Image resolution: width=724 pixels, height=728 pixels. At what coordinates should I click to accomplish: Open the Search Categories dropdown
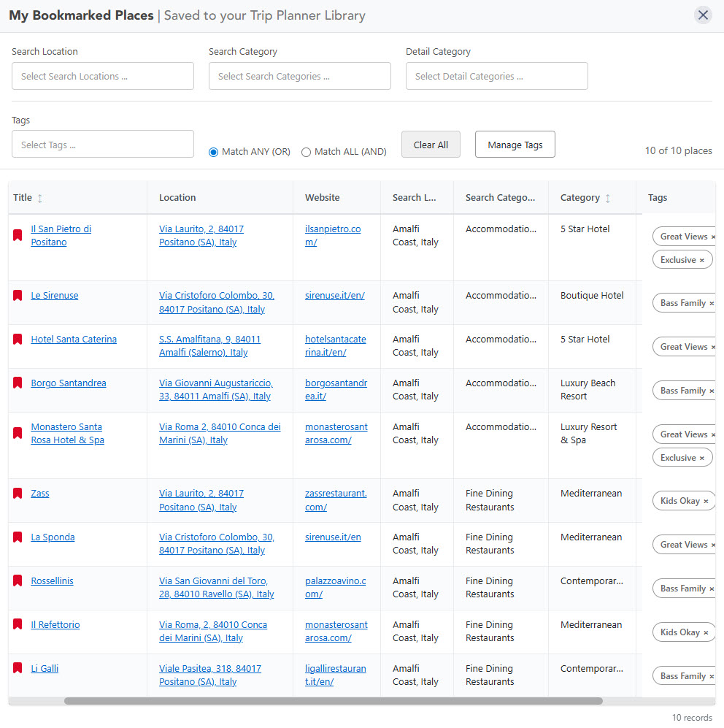300,76
